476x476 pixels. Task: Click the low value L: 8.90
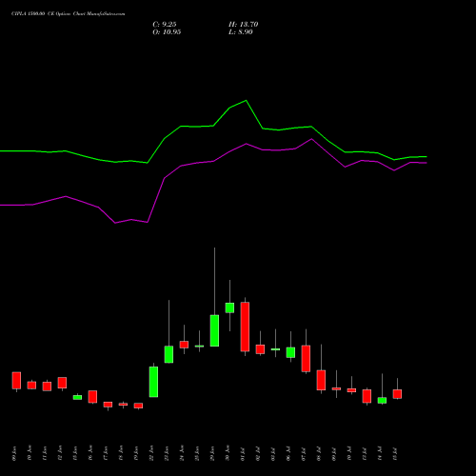(241, 32)
